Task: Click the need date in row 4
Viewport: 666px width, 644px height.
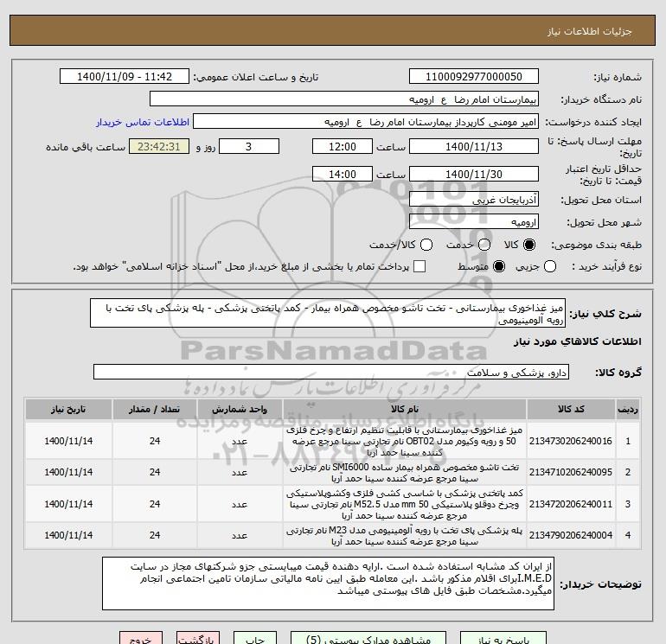Action: [68, 535]
